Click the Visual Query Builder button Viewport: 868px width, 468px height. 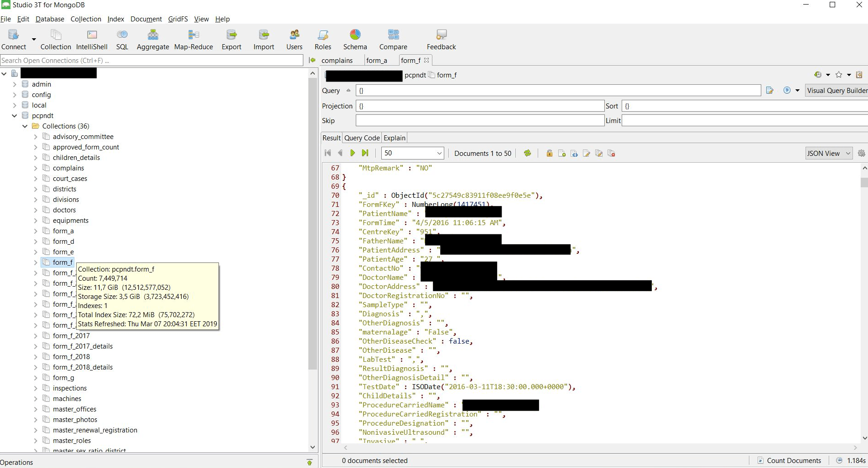(x=837, y=91)
